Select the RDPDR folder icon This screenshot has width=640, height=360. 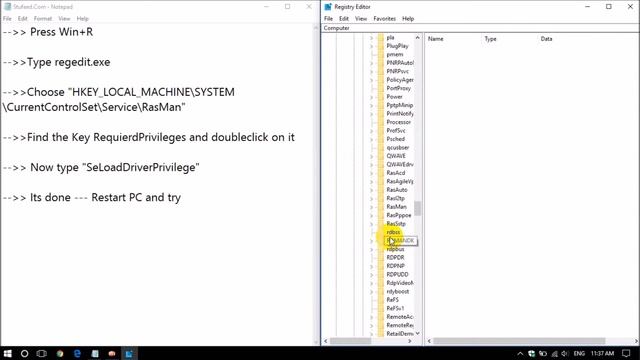point(381,258)
